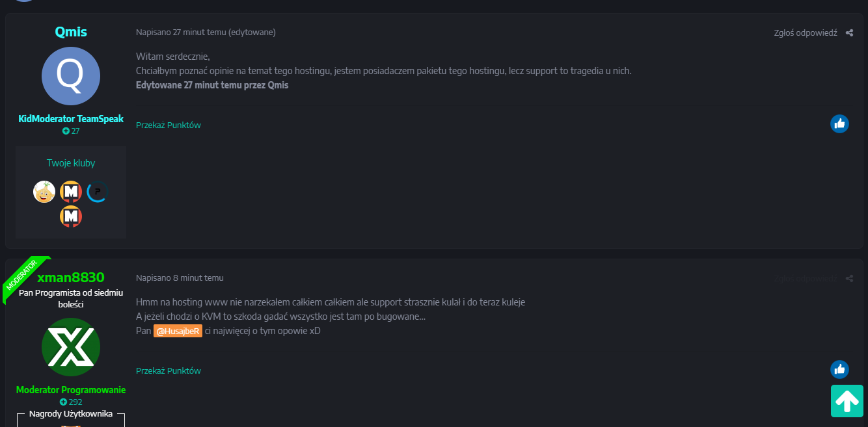Click the share icon on xman8830's post

(849, 278)
